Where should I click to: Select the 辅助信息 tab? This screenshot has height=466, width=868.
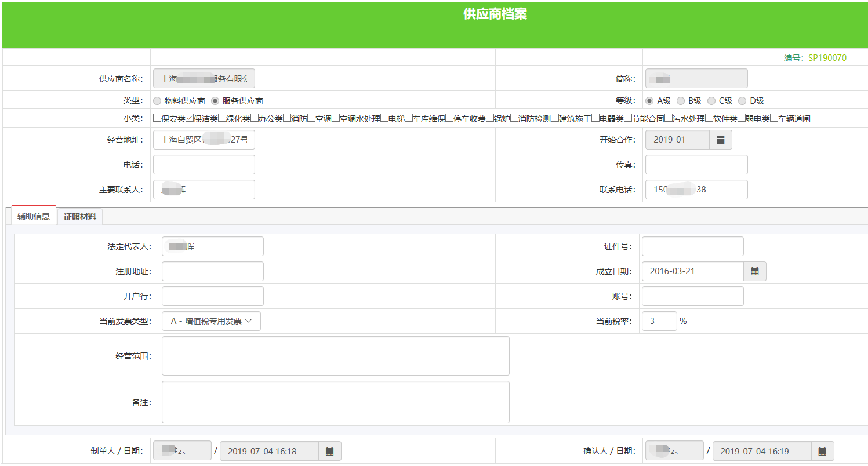point(34,216)
